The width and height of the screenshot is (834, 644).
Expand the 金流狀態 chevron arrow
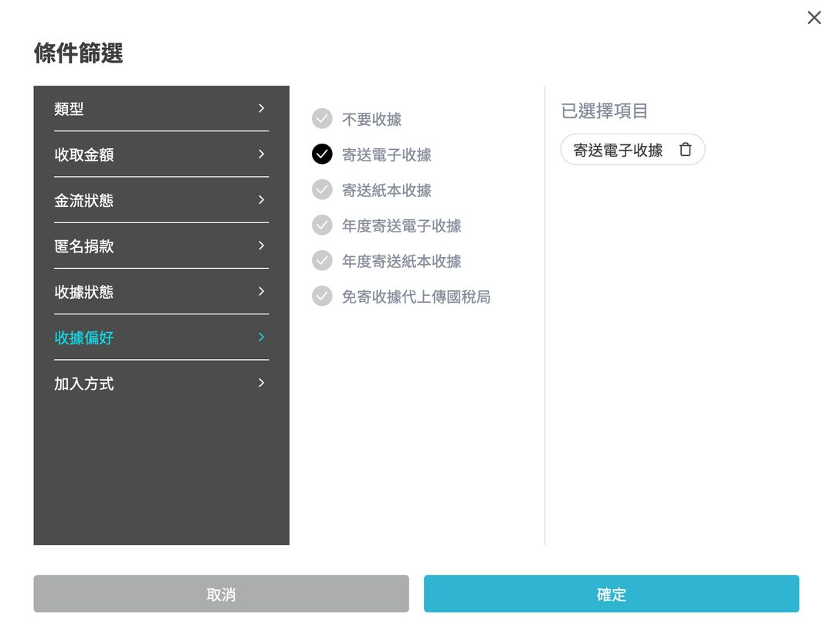(261, 200)
